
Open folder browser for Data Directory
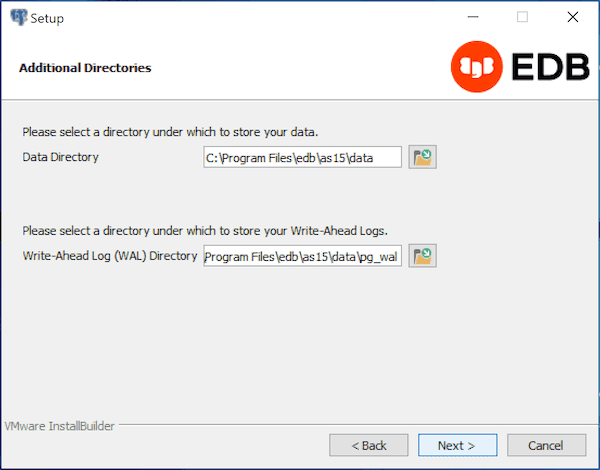pyautogui.click(x=423, y=157)
